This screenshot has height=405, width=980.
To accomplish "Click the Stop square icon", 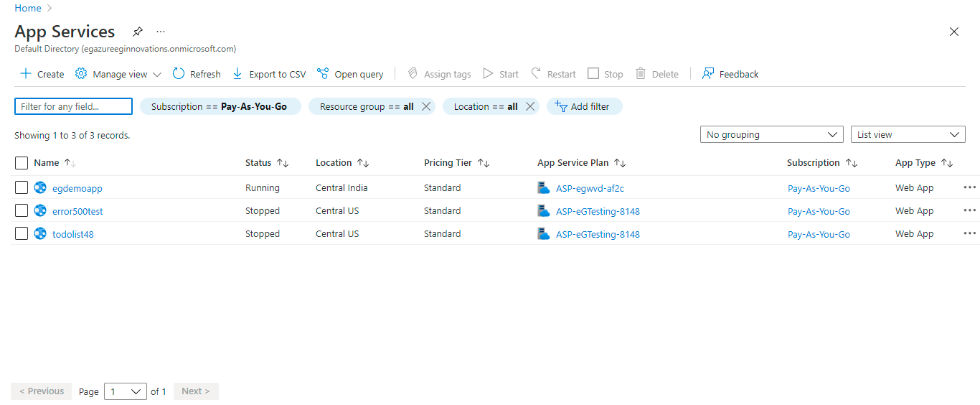I will [593, 73].
